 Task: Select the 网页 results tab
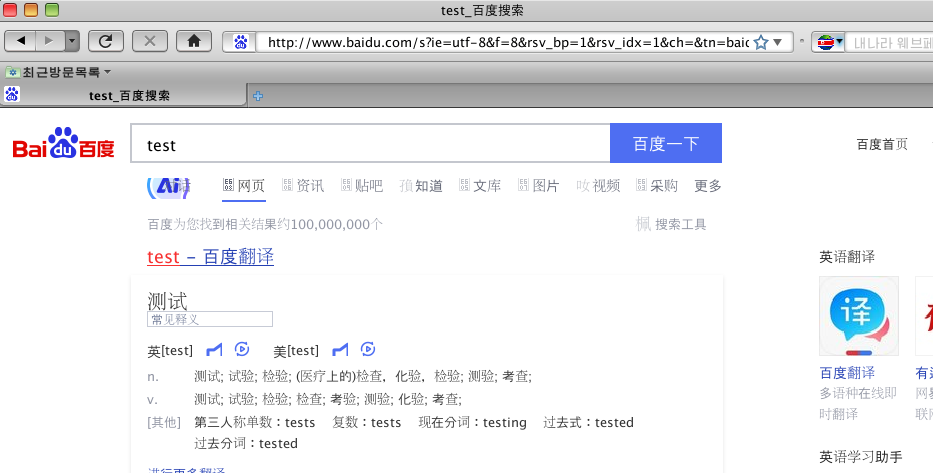243,186
